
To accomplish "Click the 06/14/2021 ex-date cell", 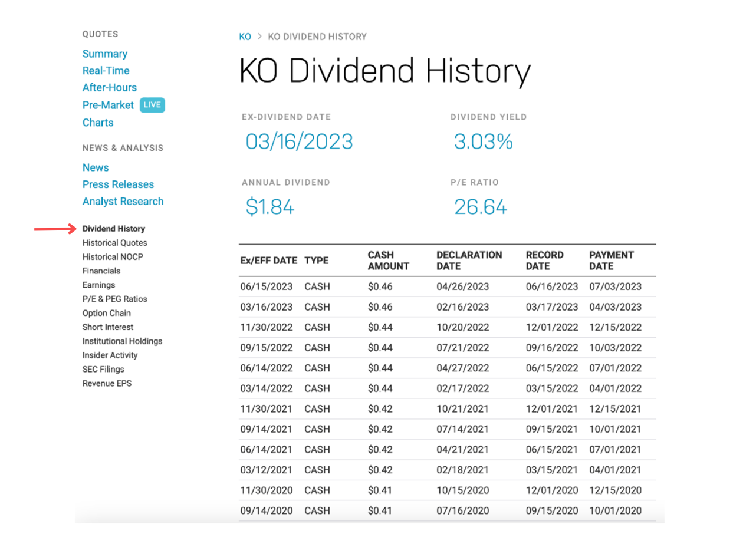I will [x=267, y=450].
